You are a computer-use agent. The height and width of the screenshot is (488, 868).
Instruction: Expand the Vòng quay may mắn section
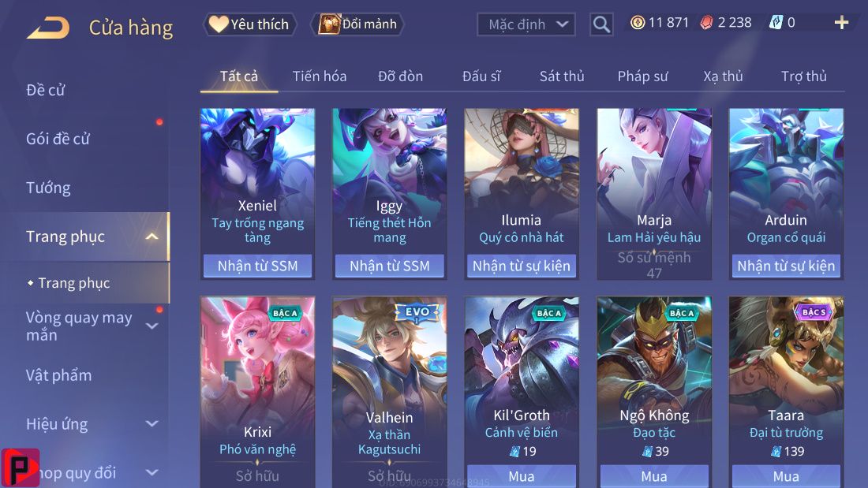(x=152, y=326)
